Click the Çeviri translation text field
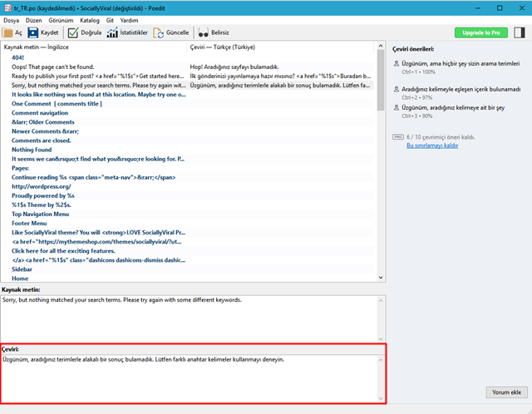Screen dimensions: 532x414 189,378
